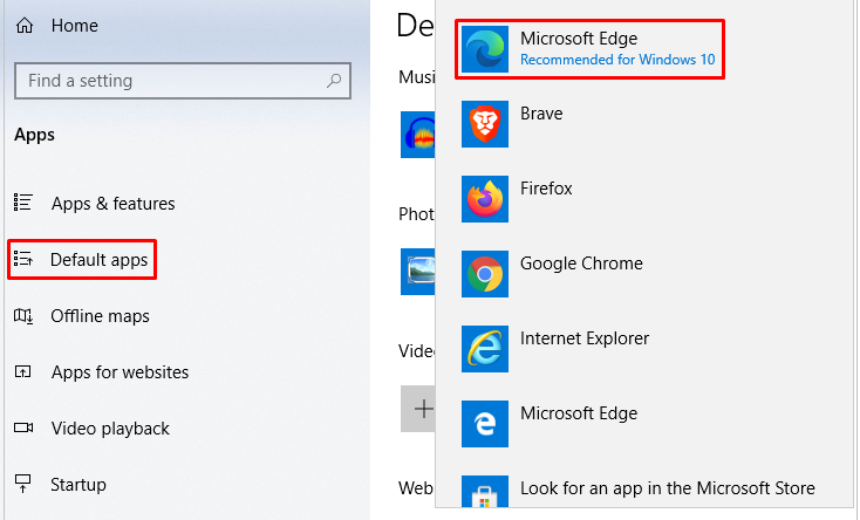The image size is (860, 520).
Task: Click the Startup sidebar icon
Action: coord(23,484)
